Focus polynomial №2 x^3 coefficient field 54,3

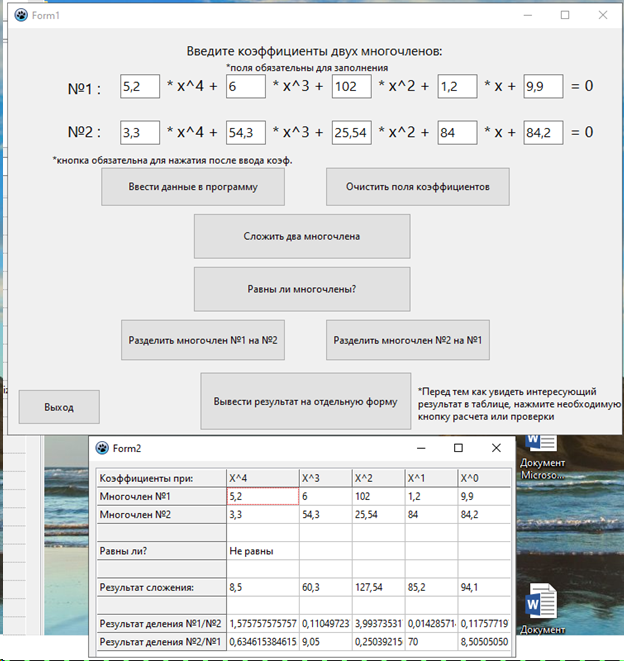246,133
